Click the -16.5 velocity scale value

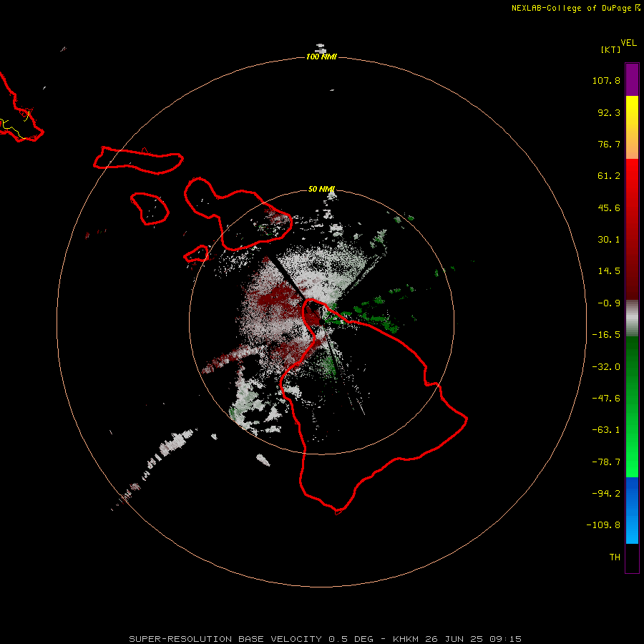pos(606,335)
